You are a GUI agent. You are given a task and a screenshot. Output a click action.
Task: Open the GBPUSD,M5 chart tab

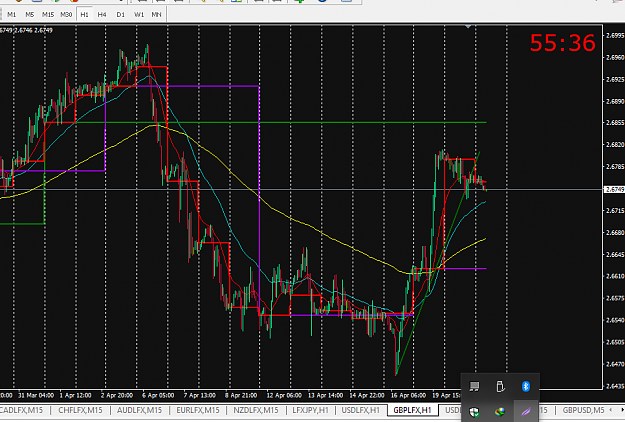click(x=583, y=410)
